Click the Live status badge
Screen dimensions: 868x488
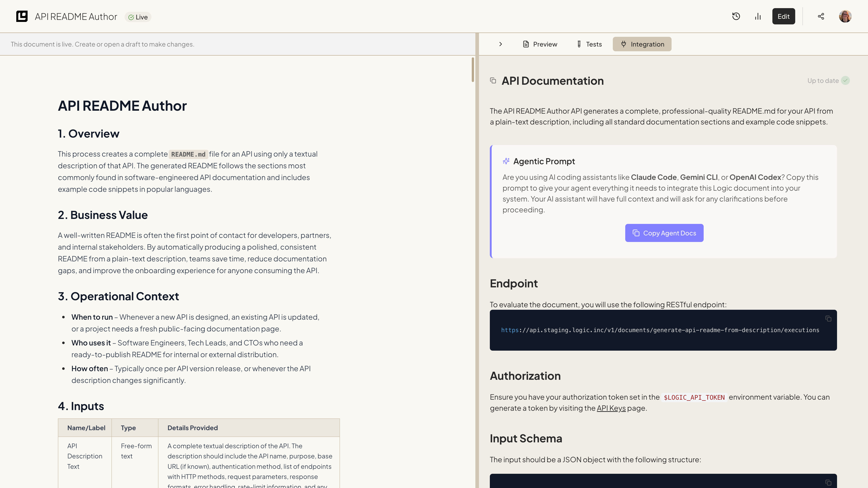(138, 17)
